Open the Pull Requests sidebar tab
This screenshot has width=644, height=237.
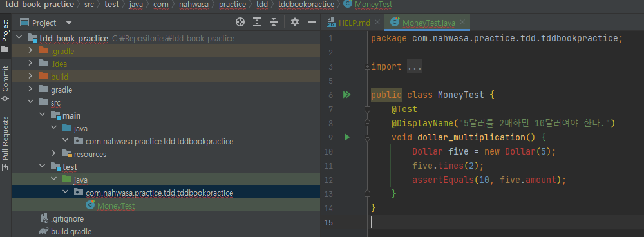5,144
